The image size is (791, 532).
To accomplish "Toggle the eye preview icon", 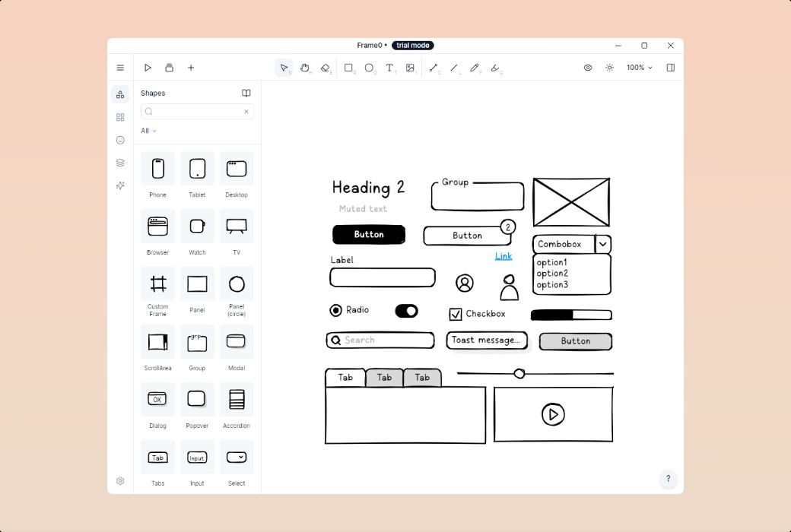I will pyautogui.click(x=588, y=68).
